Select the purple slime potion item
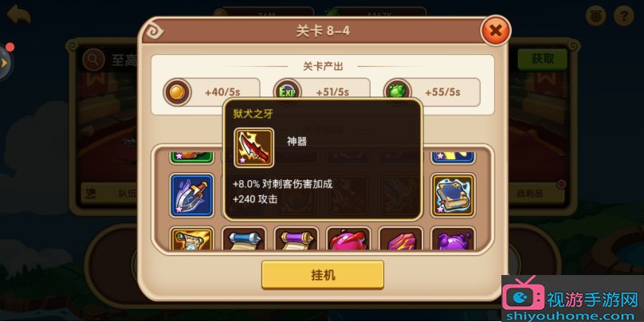The image size is (644, 322). (x=454, y=239)
